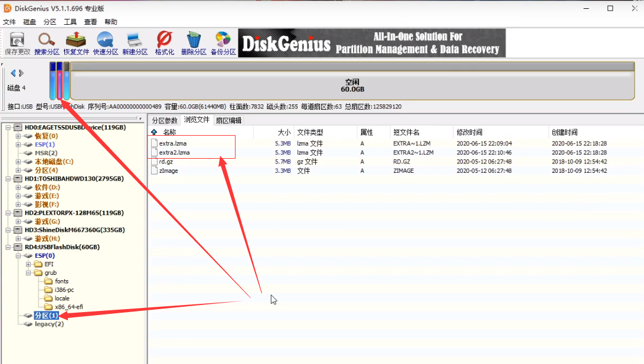644x364 pixels.
Task: Switch to the 扇区编辑 tab
Action: point(229,120)
